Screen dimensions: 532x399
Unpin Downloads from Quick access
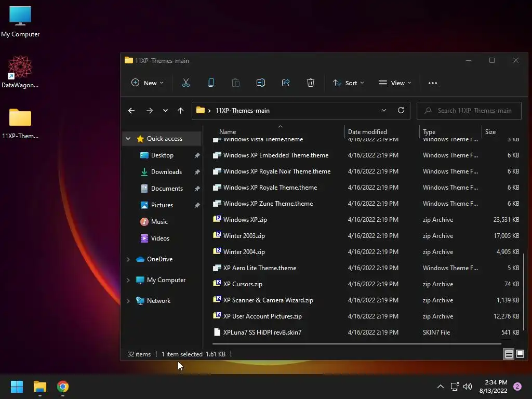tap(197, 172)
